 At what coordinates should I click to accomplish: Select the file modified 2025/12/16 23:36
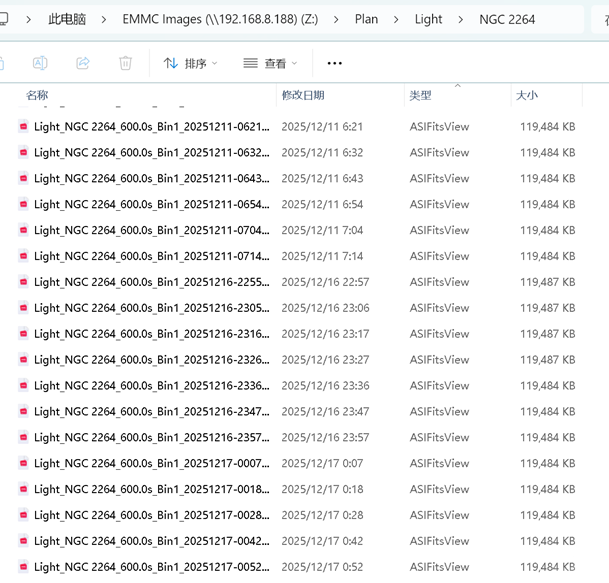150,386
